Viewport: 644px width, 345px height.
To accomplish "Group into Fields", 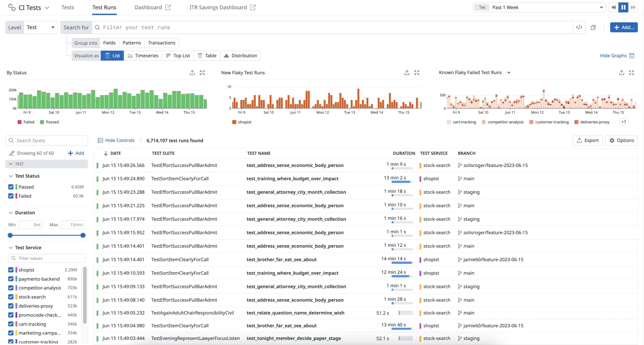I will (x=109, y=43).
